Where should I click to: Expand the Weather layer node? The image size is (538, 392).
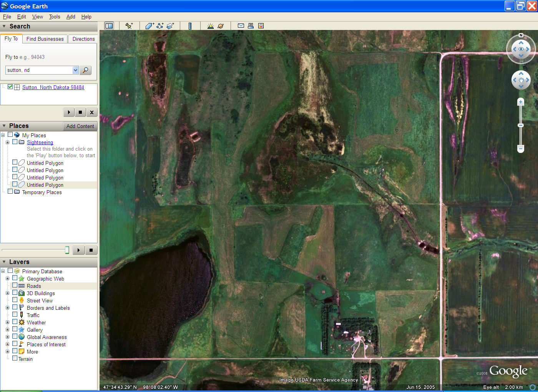tap(7, 322)
